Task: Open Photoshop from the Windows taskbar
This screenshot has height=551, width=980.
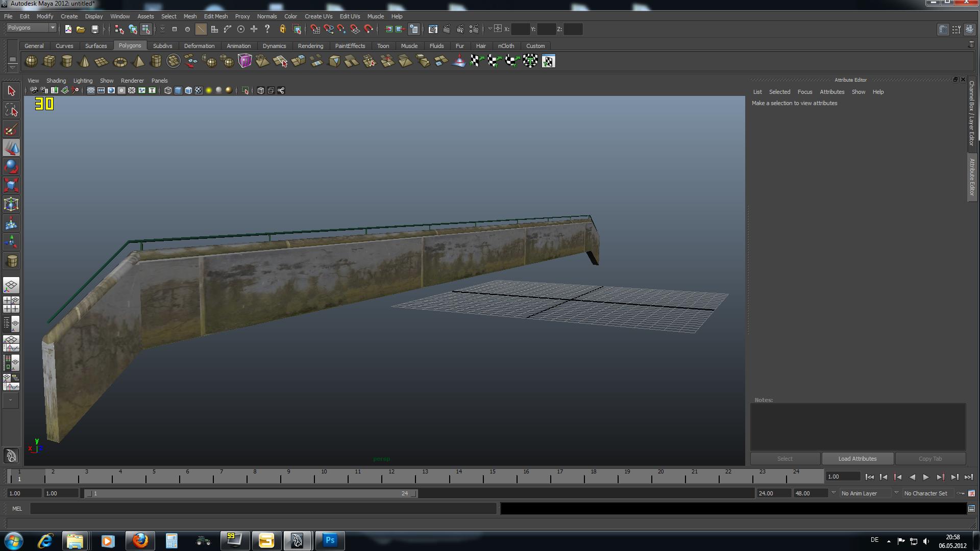Action: click(x=330, y=540)
